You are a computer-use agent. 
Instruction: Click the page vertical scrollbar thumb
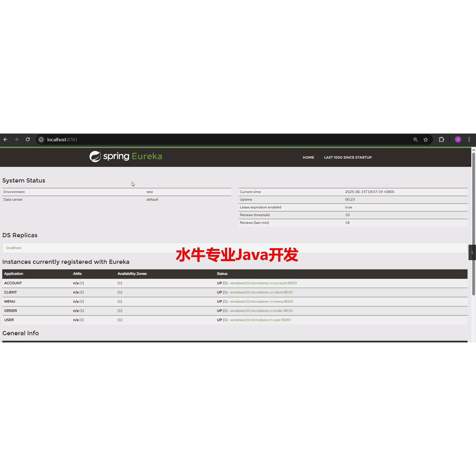point(474,224)
